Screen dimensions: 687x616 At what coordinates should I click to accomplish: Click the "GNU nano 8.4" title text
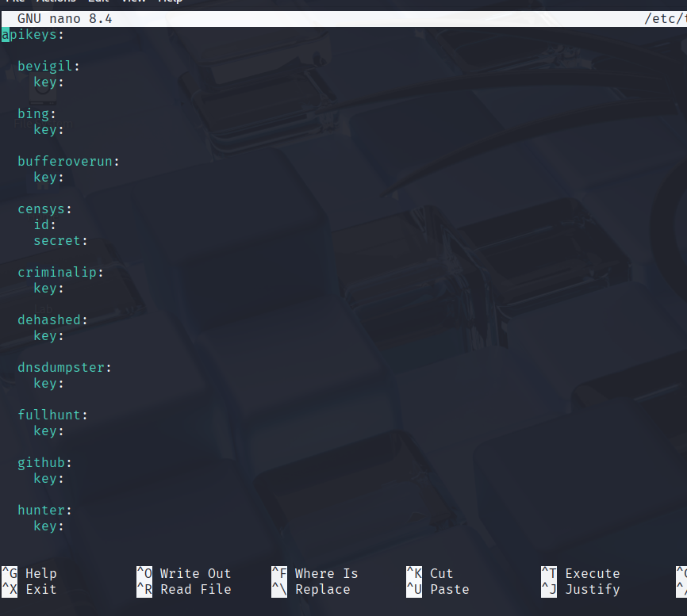tap(64, 19)
